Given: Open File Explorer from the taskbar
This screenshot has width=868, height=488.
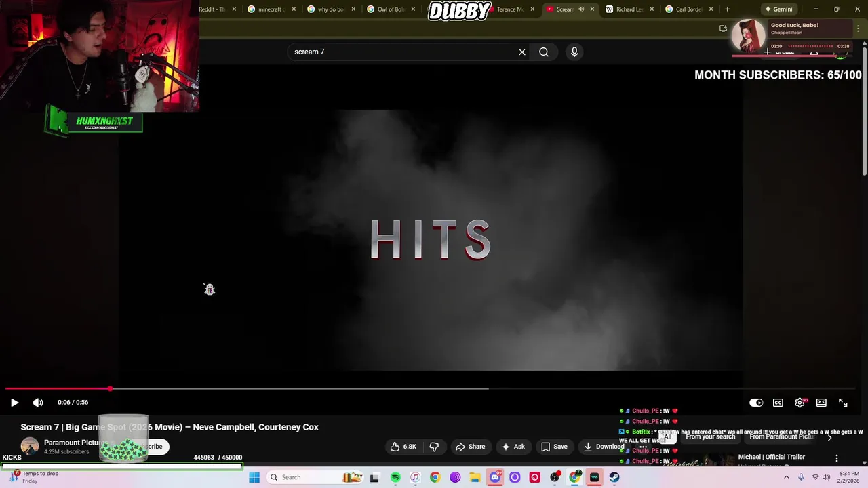Looking at the screenshot, I should (x=475, y=477).
